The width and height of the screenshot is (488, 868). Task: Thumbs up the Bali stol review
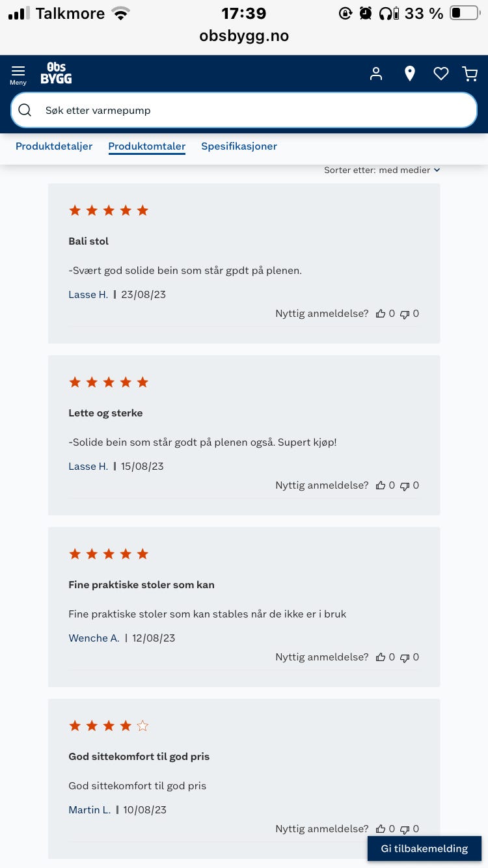[x=381, y=314]
